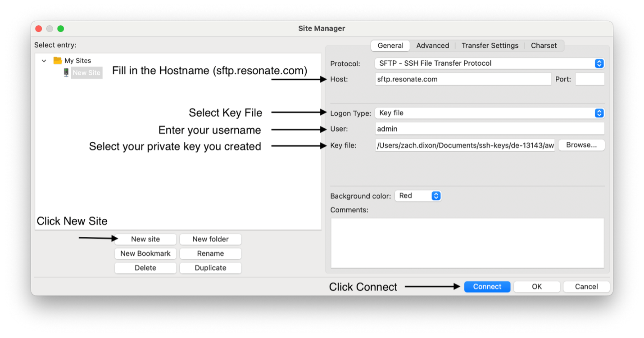Image resolution: width=644 pixels, height=338 pixels.
Task: Open the Protocol dropdown
Action: 490,63
